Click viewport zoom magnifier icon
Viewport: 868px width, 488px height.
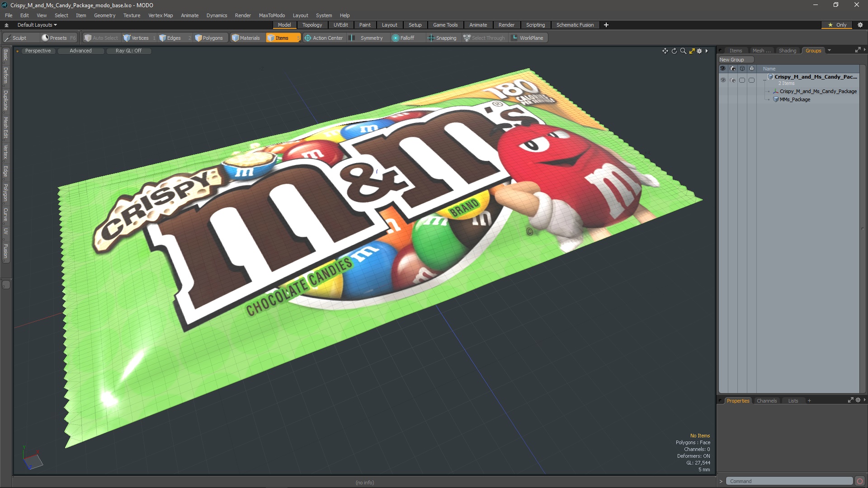point(683,51)
